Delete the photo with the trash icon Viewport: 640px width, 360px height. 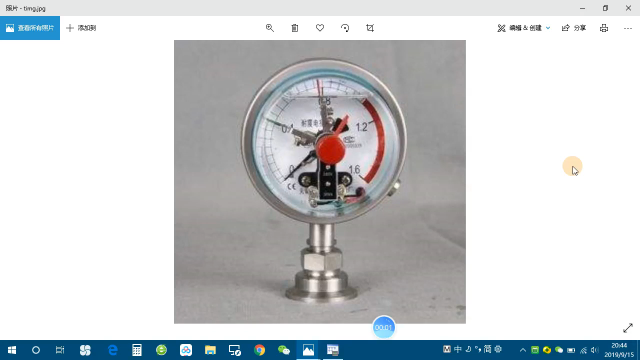click(295, 28)
